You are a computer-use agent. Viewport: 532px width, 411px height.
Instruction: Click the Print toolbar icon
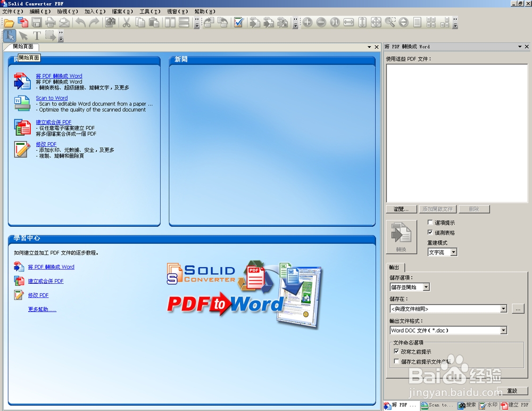coord(50,23)
